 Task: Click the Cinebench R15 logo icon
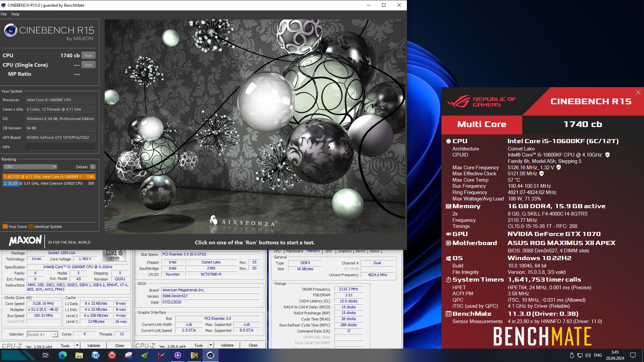[11, 31]
